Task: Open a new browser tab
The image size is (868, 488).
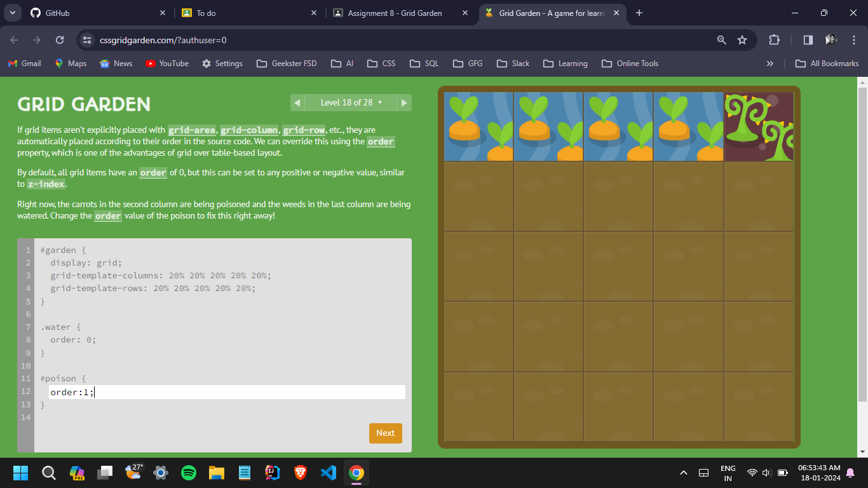Action: click(639, 13)
